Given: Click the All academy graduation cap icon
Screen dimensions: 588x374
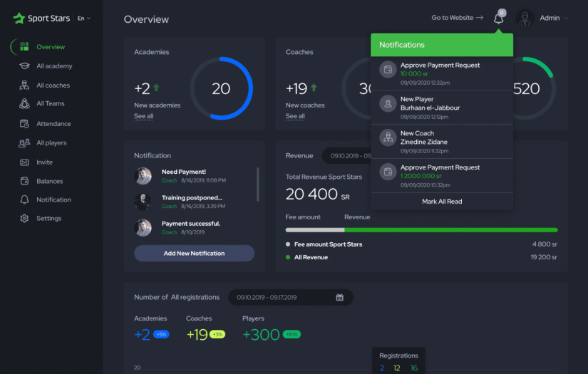Looking at the screenshot, I should [x=24, y=66].
